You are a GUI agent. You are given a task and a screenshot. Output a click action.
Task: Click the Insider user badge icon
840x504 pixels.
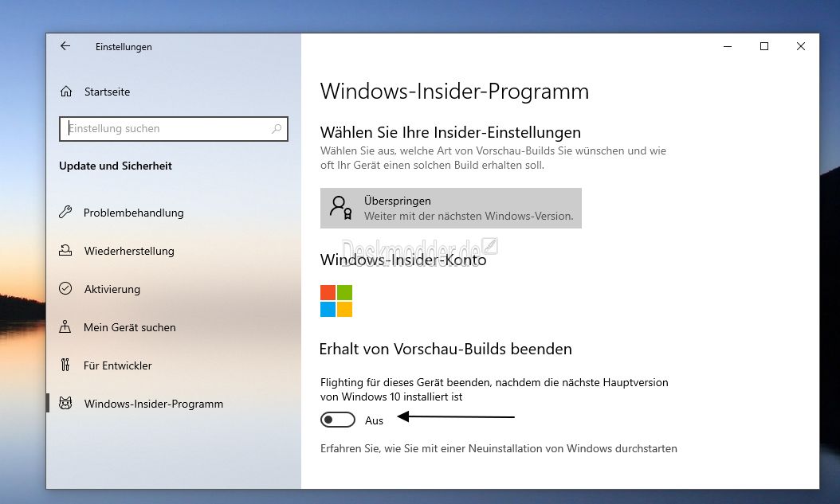point(341,208)
